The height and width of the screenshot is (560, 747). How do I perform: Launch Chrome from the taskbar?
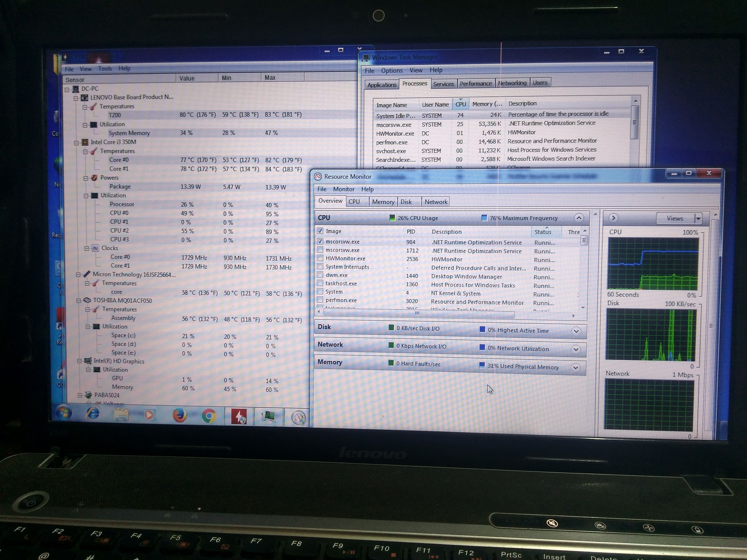[209, 416]
